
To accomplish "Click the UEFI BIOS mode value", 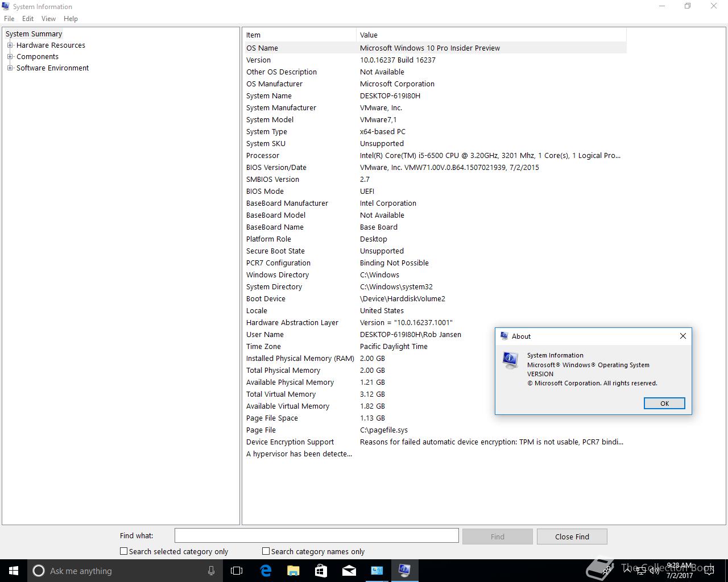I will 367,191.
